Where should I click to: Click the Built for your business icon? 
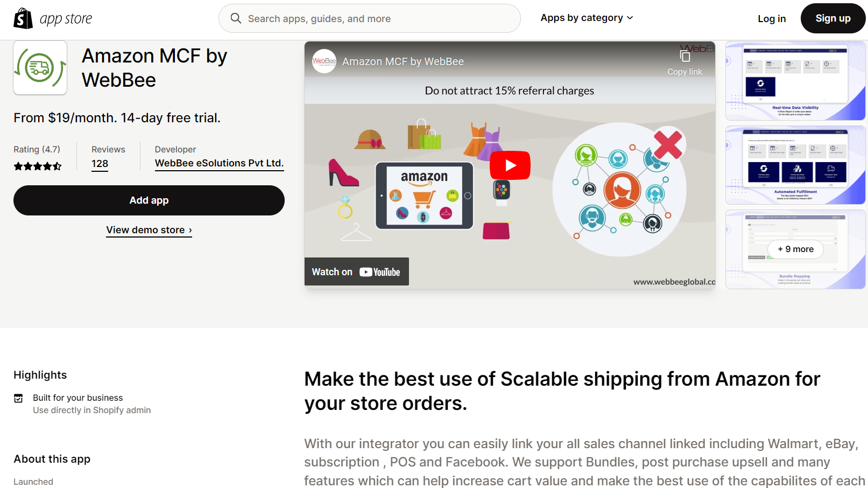click(18, 398)
